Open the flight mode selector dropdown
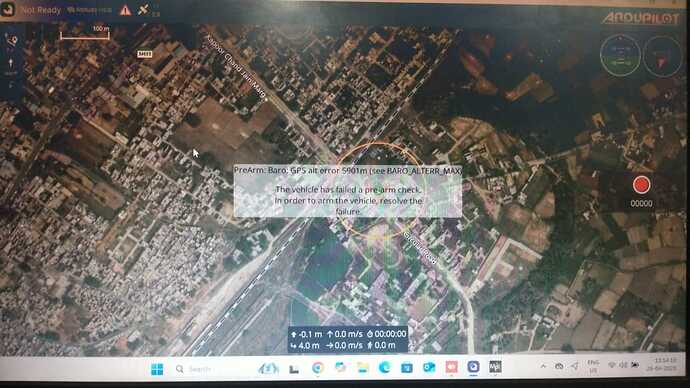The image size is (690, 388). pos(90,10)
